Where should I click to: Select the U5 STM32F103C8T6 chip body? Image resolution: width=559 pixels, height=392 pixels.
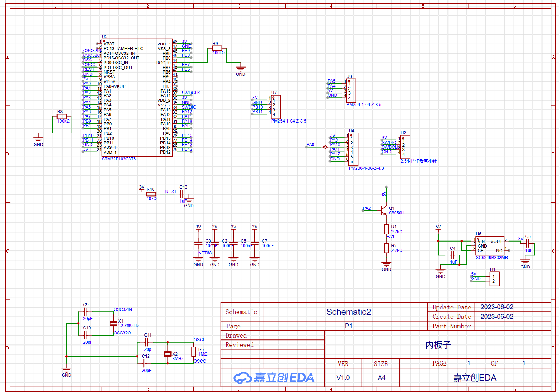pyautogui.click(x=137, y=98)
